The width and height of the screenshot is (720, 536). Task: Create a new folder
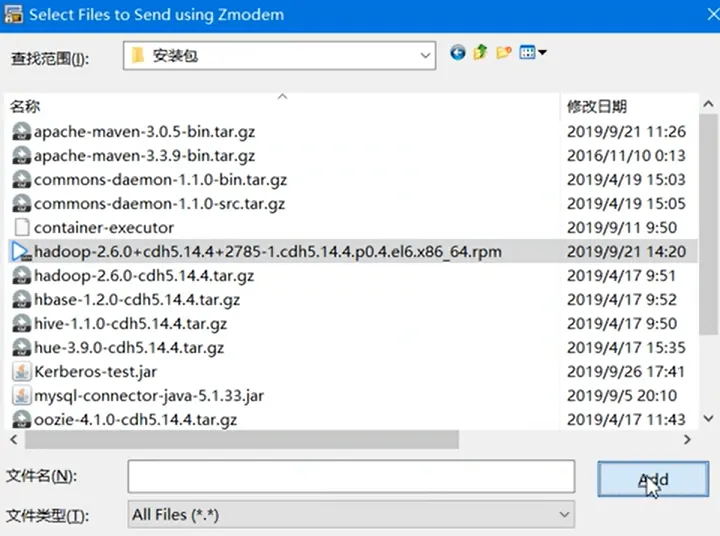[x=504, y=52]
